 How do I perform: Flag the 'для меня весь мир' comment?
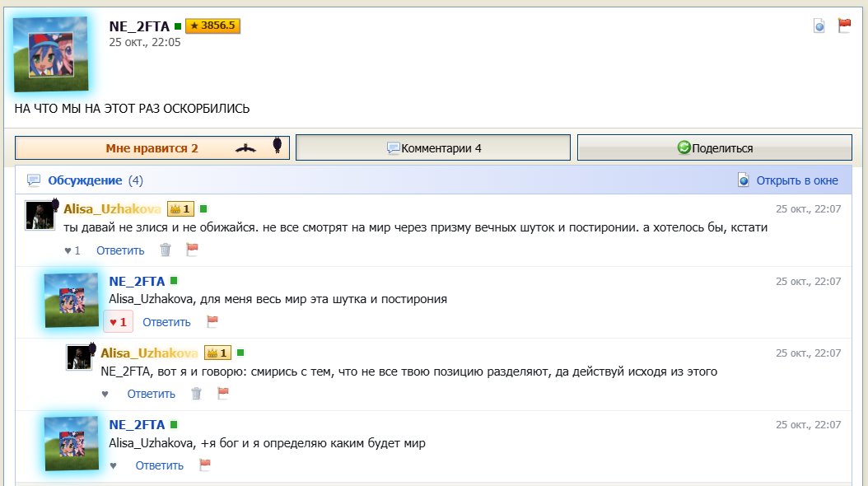click(212, 321)
